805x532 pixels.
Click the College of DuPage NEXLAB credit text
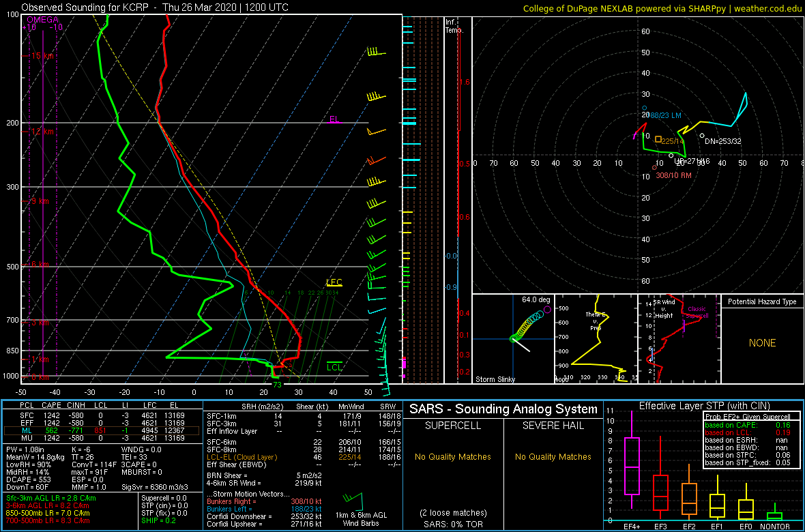(662, 8)
